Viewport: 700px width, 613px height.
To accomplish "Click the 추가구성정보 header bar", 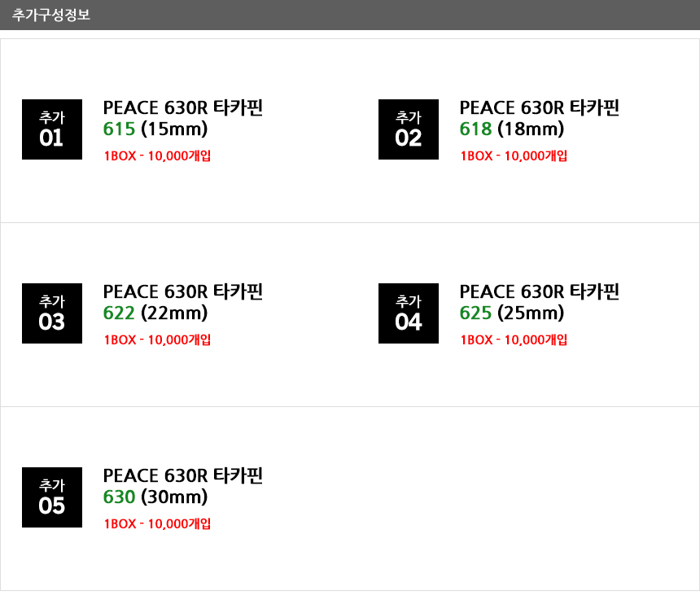I will [x=350, y=15].
